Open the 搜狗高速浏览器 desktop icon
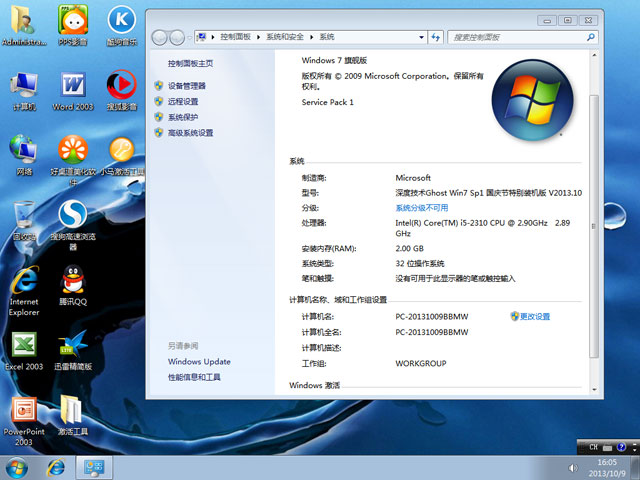Screen dimensions: 640x480 (x=73, y=216)
